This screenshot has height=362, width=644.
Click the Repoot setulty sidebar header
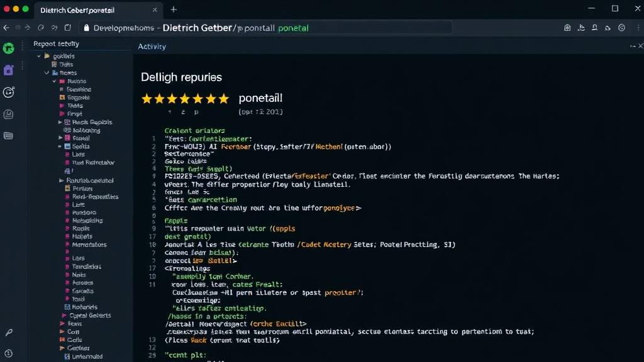coord(56,43)
